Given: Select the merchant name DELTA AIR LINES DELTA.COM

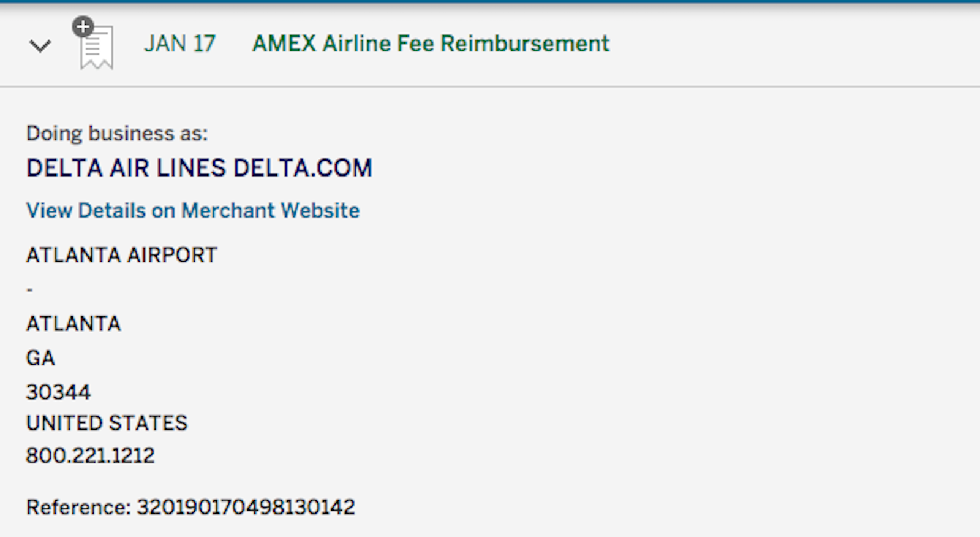Looking at the screenshot, I should (x=198, y=167).
